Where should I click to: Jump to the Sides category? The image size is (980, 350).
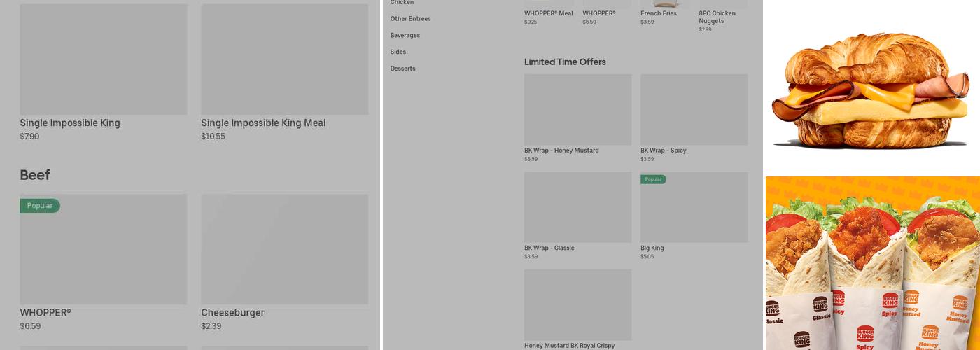pyautogui.click(x=398, y=52)
